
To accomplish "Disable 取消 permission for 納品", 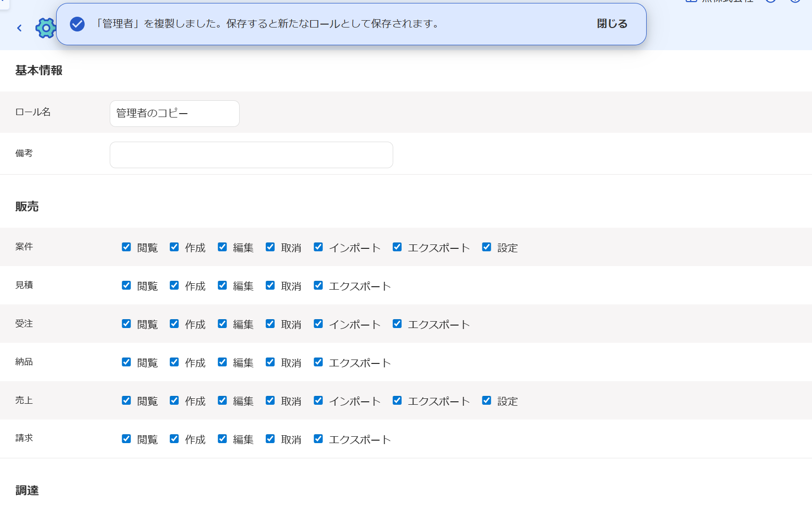I will pos(270,362).
